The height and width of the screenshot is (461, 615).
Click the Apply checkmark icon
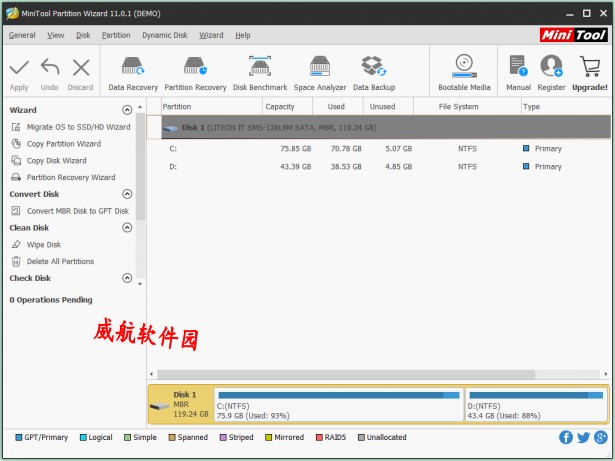[x=19, y=67]
